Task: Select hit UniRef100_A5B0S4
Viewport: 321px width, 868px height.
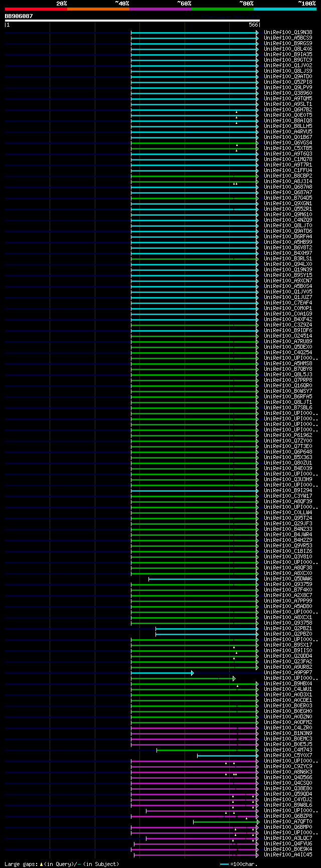Action: pyautogui.click(x=288, y=286)
